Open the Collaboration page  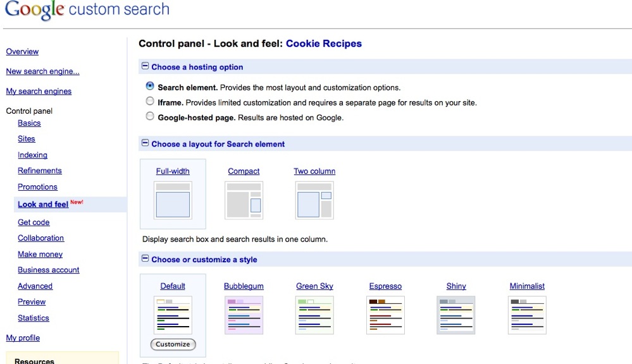click(40, 238)
